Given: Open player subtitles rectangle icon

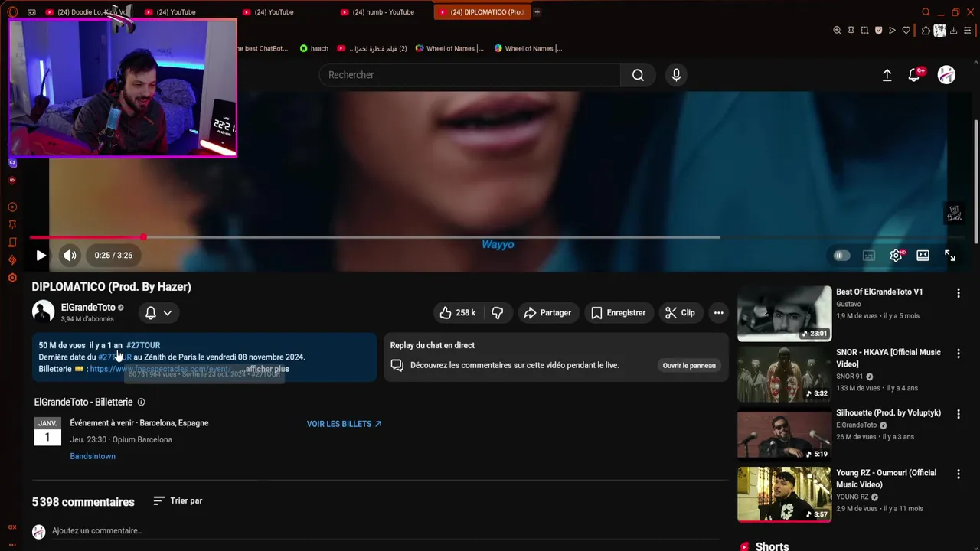Looking at the screenshot, I should (868, 256).
